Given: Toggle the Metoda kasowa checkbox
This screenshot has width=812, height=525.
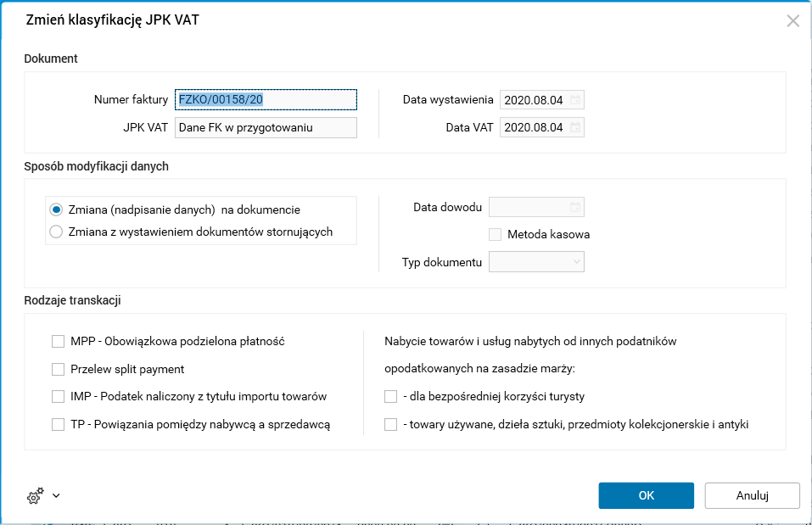Looking at the screenshot, I should (x=496, y=234).
